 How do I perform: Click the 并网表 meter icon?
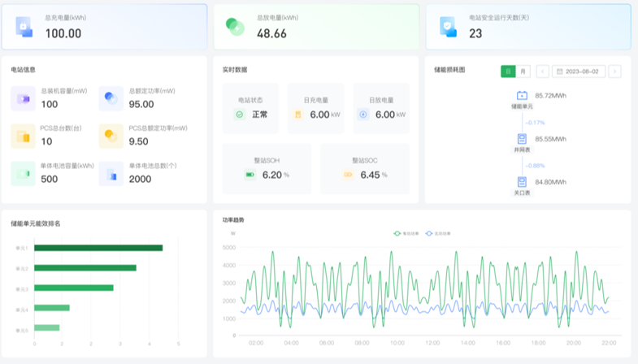(x=522, y=139)
